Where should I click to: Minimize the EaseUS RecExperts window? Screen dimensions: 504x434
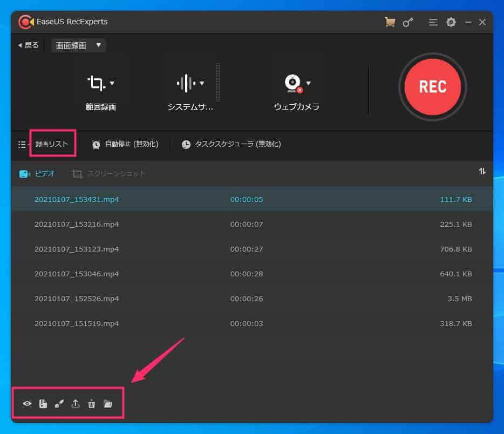click(468, 22)
